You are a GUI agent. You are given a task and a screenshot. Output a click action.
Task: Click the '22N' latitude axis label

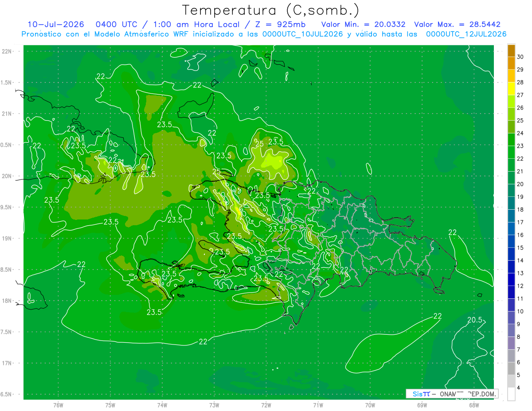[x=7, y=51]
